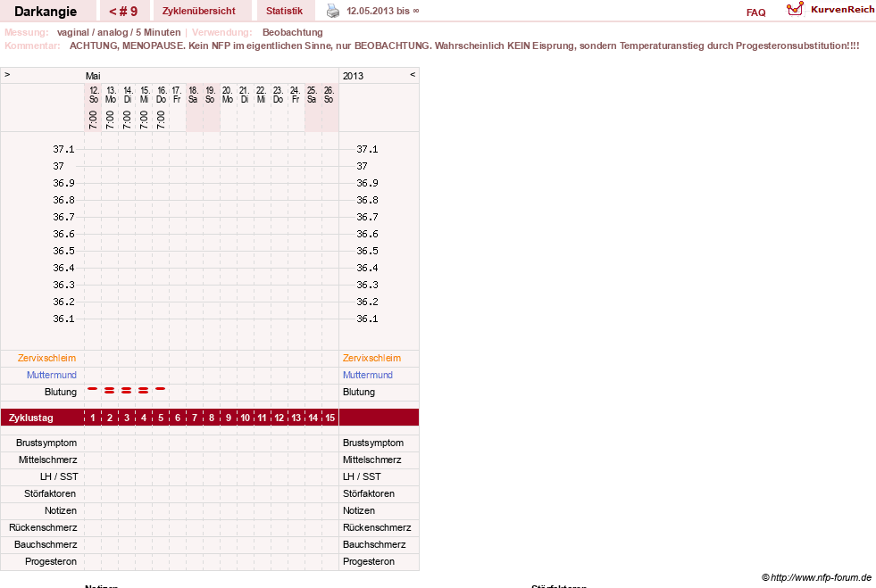
Task: Click the Muttermund label on the right
Action: point(368,375)
